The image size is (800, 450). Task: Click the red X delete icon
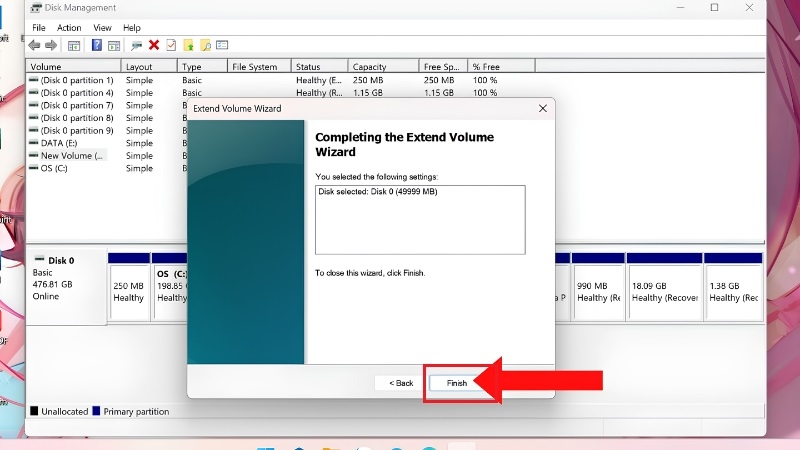(x=154, y=45)
